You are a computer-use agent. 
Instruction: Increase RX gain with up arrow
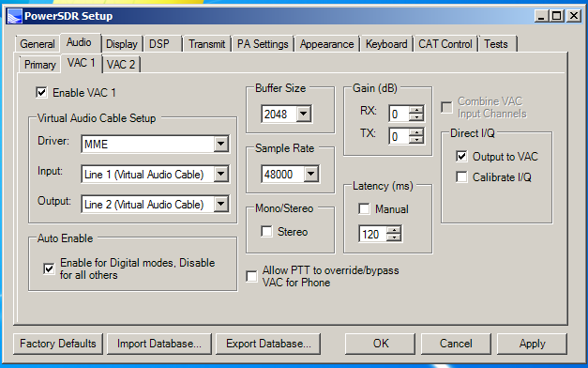click(x=416, y=110)
